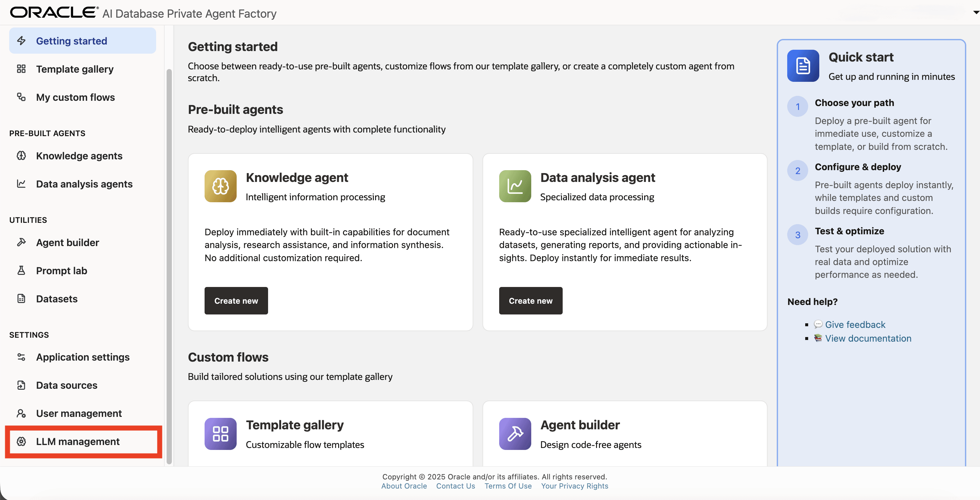This screenshot has height=500, width=980.
Task: Click the file icon beside Data sources
Action: pyautogui.click(x=21, y=385)
